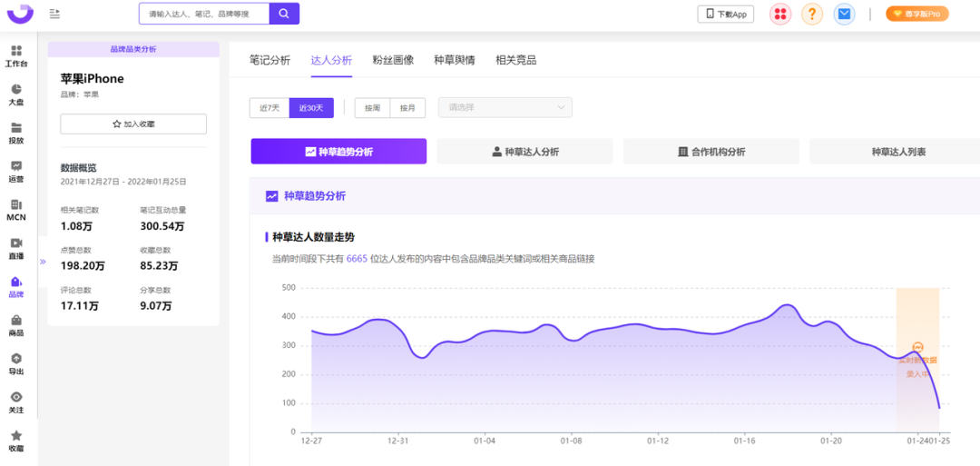Switch to 相关竞品 tab
Screen dimensions: 980x466
pos(515,61)
